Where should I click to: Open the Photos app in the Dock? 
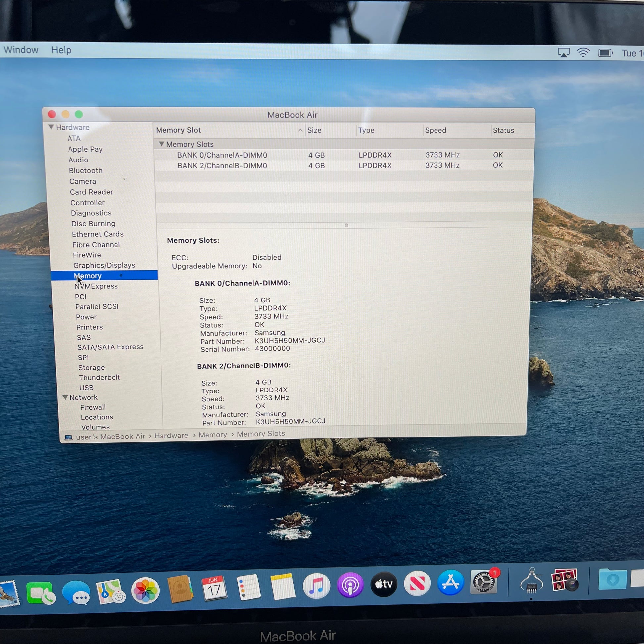pyautogui.click(x=145, y=591)
